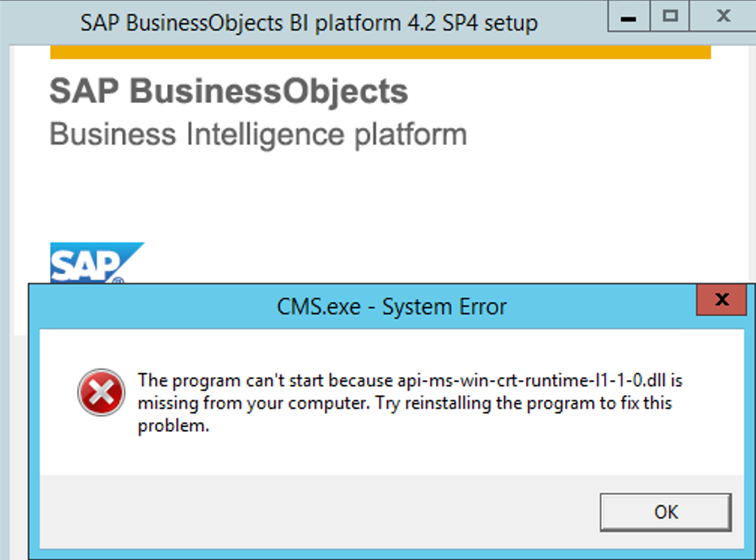Image resolution: width=756 pixels, height=560 pixels.
Task: Click the SAP BusinessObjects bold heading
Action: (228, 91)
